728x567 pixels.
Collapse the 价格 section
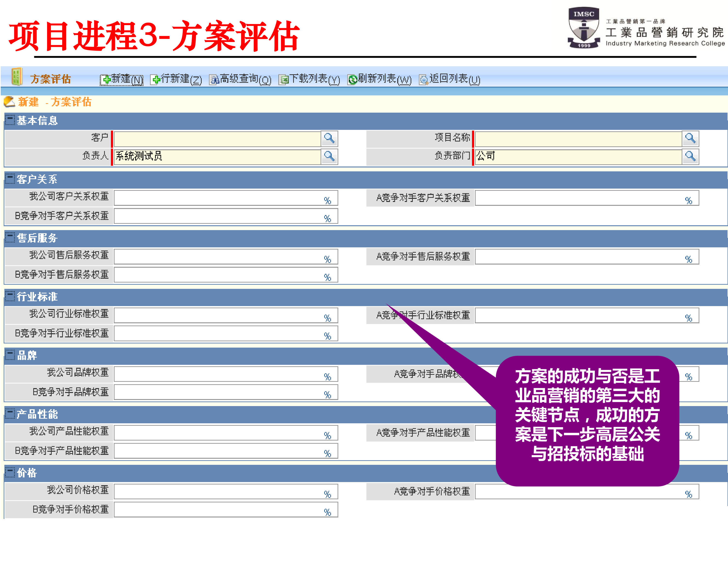pos(10,473)
